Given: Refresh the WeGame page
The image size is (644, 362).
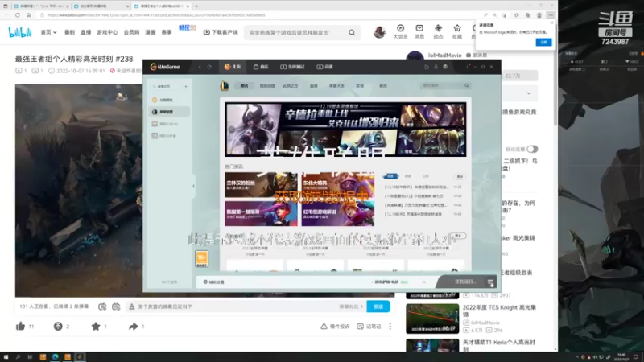Looking at the screenshot, I should [x=209, y=67].
